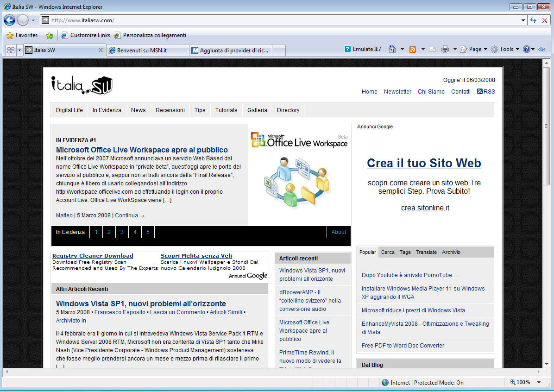The height and width of the screenshot is (392, 554).
Task: Click the Italia SW site logo
Action: [82, 85]
